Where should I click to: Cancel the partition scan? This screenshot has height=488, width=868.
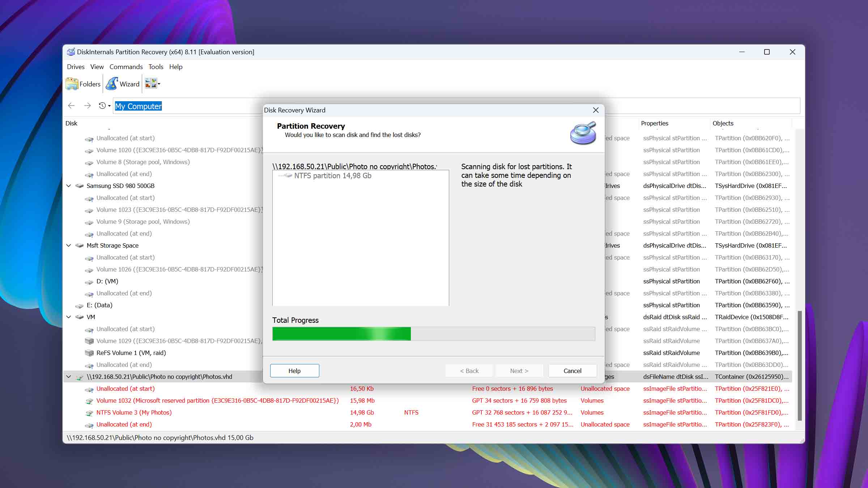[572, 371]
